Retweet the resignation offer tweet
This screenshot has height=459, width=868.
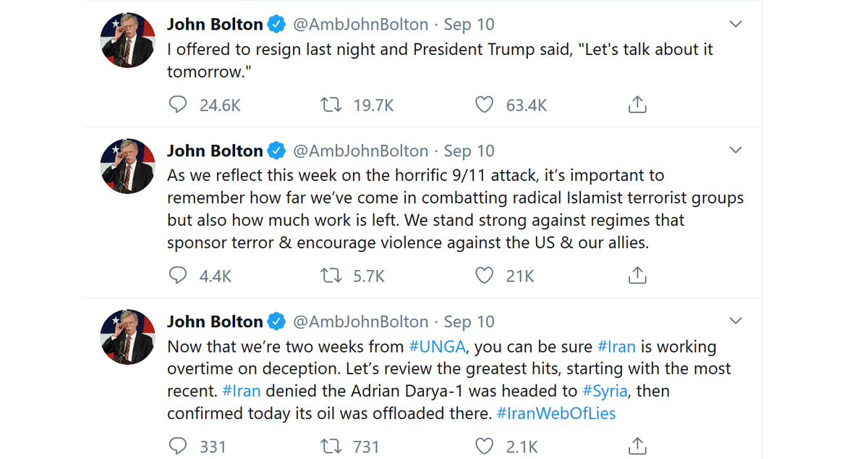[331, 105]
